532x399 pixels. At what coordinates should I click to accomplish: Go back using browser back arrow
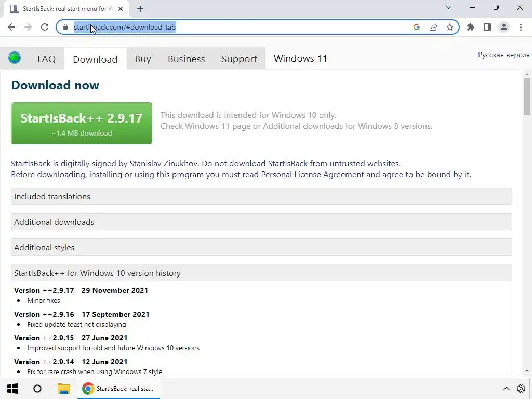pos(11,27)
